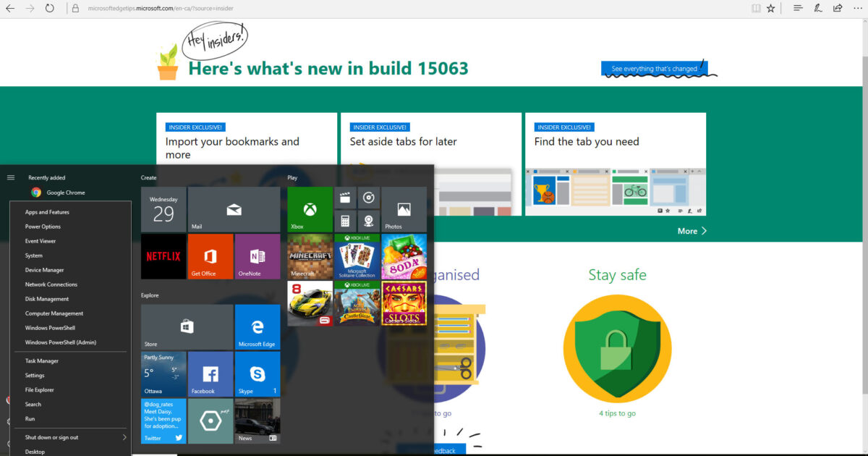Open the Hub in Edge's toolbar
Screen dimensions: 868x456
click(796, 8)
